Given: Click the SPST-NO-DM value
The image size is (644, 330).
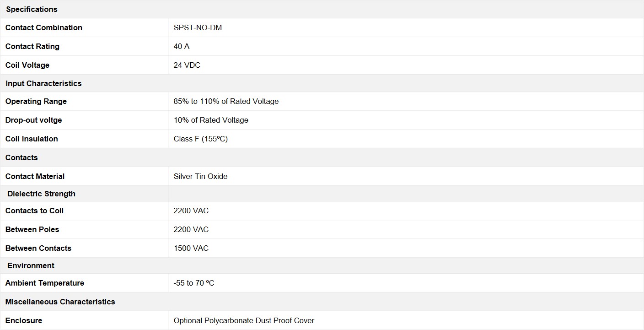Looking at the screenshot, I should (x=198, y=27).
